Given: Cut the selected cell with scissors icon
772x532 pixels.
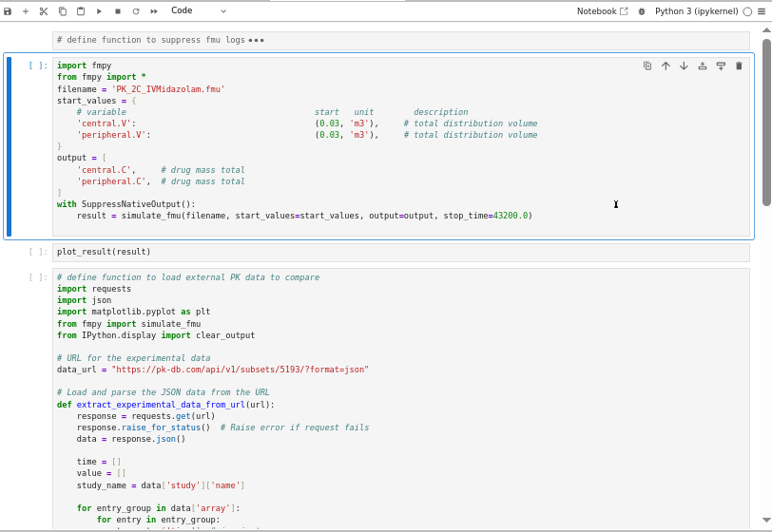Looking at the screenshot, I should click(44, 11).
